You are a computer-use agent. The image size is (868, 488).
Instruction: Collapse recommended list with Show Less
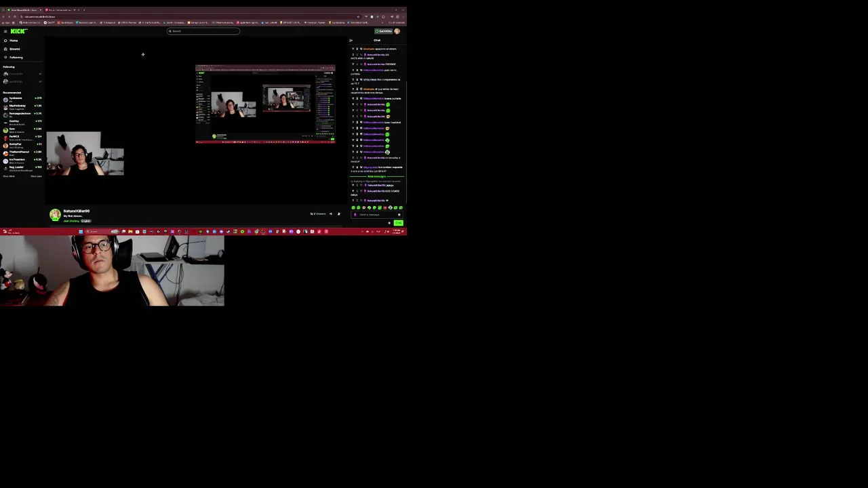tap(36, 176)
